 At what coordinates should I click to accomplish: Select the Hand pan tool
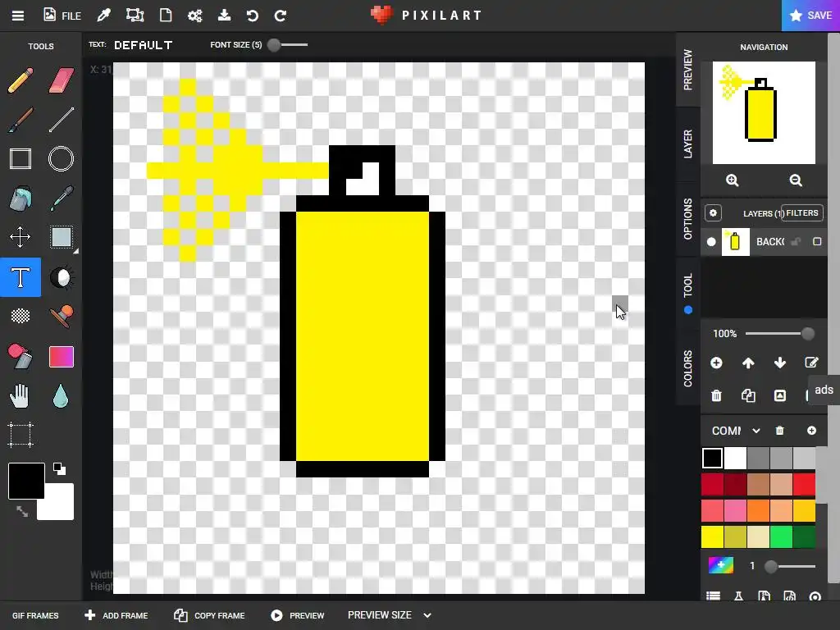(x=21, y=396)
